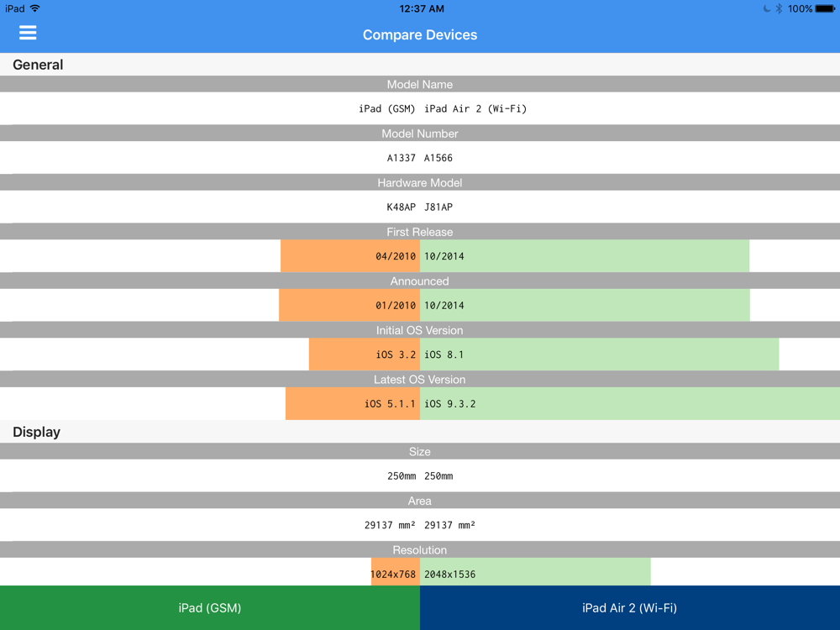The width and height of the screenshot is (840, 630).
Task: Tap the Hardware Model row header
Action: pos(420,182)
